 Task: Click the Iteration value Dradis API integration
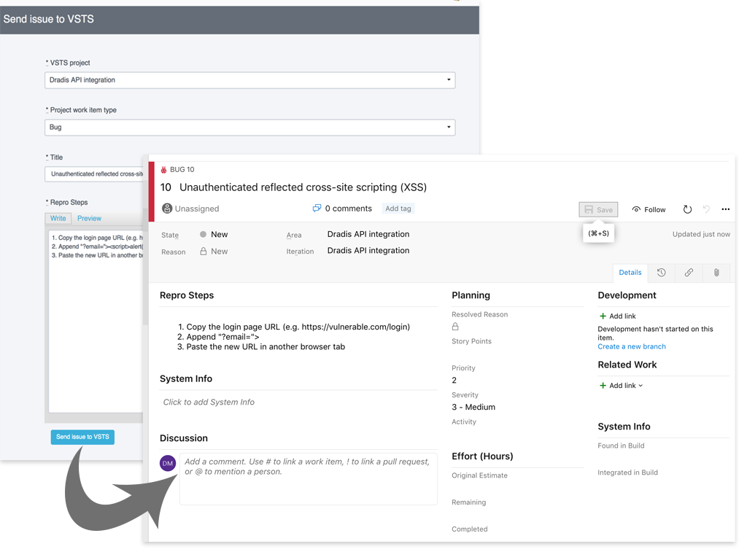368,251
